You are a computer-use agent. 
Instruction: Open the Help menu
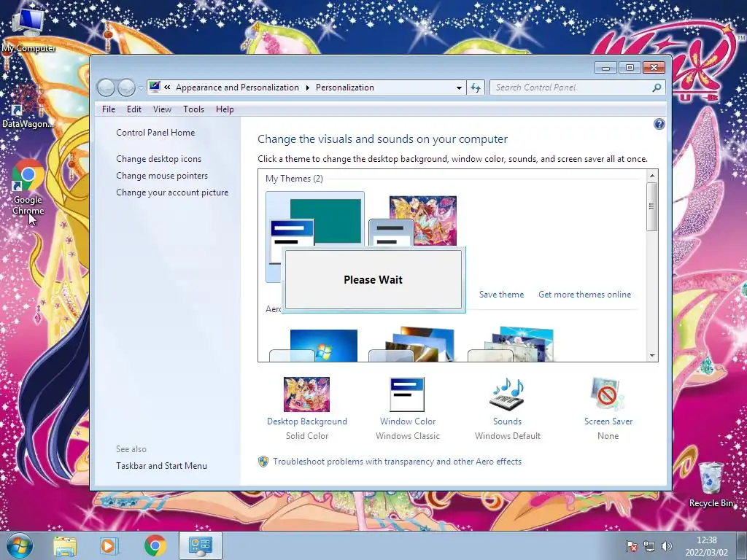(225, 109)
